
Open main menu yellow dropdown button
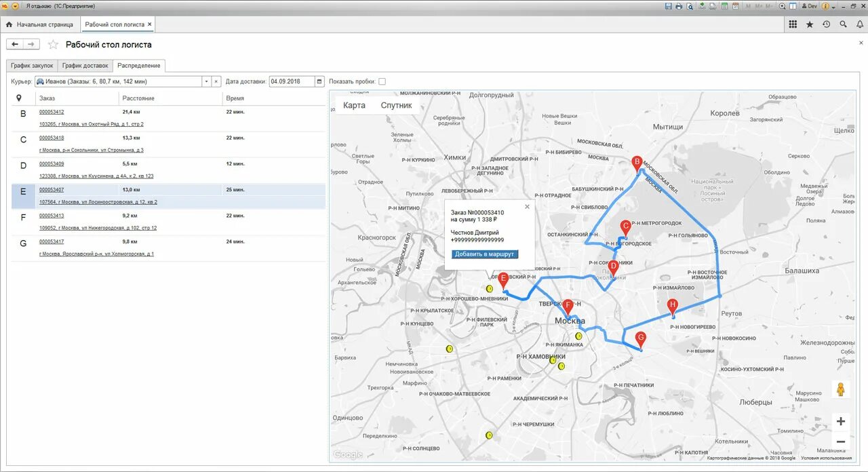click(x=15, y=6)
